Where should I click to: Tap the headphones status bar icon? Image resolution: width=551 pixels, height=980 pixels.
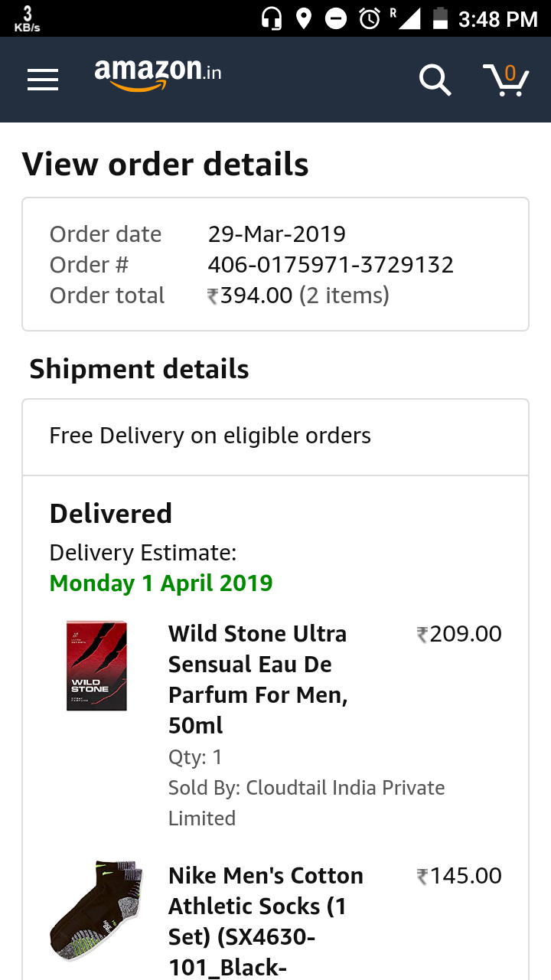coord(272,18)
